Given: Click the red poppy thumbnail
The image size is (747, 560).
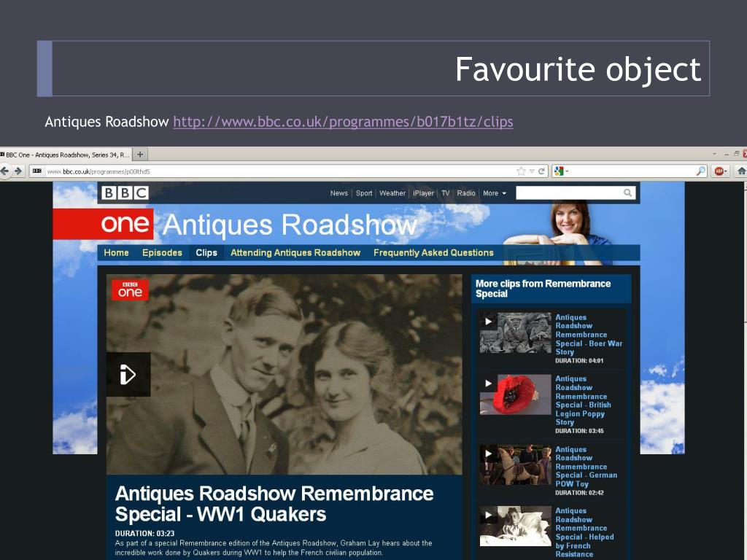Looking at the screenshot, I should (515, 394).
